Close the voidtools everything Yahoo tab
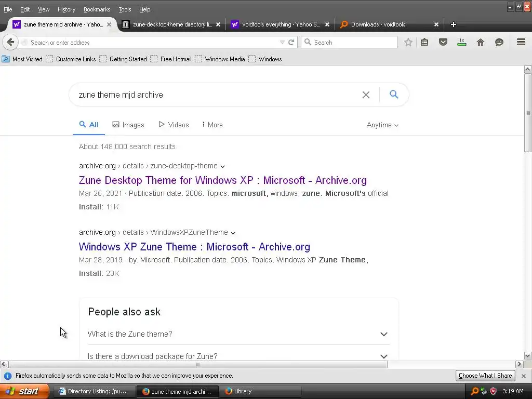 327,24
